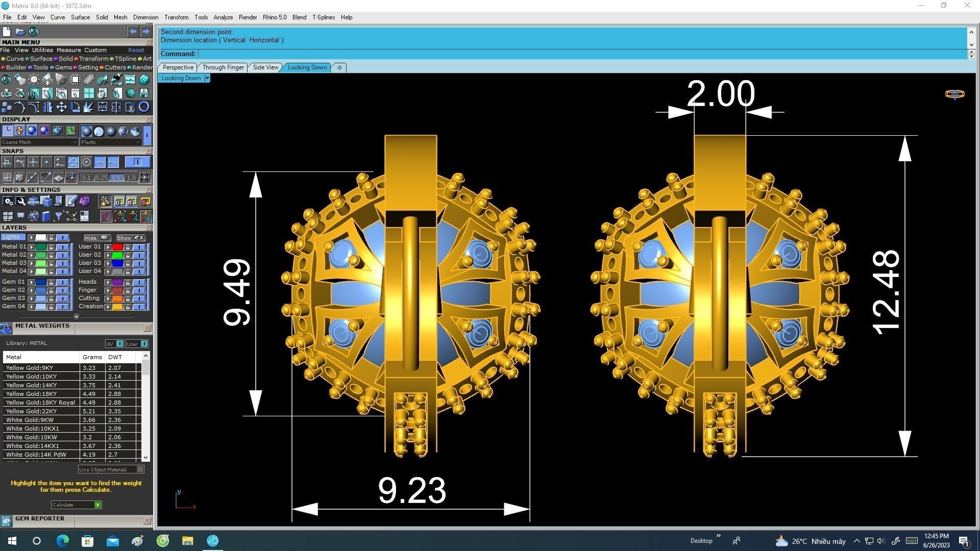Click the Show layers button
The height and width of the screenshot is (551, 980).
[x=131, y=238]
